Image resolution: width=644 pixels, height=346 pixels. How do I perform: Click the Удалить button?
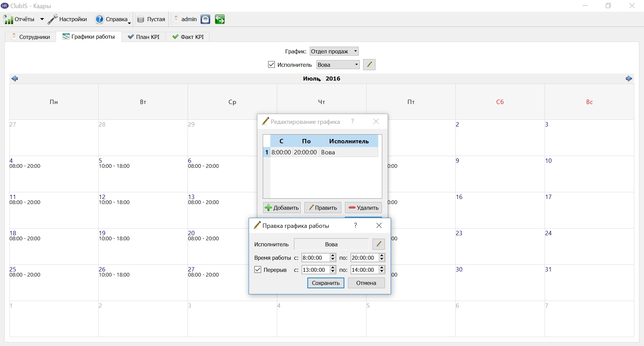click(x=363, y=208)
